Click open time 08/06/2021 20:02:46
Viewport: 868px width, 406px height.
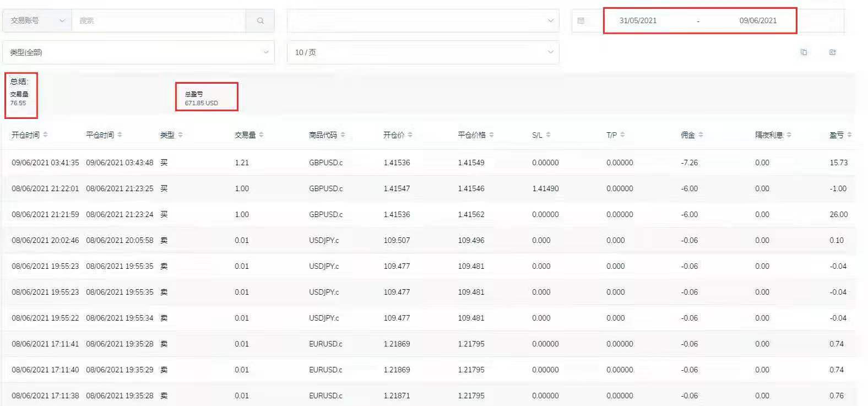[45, 241]
